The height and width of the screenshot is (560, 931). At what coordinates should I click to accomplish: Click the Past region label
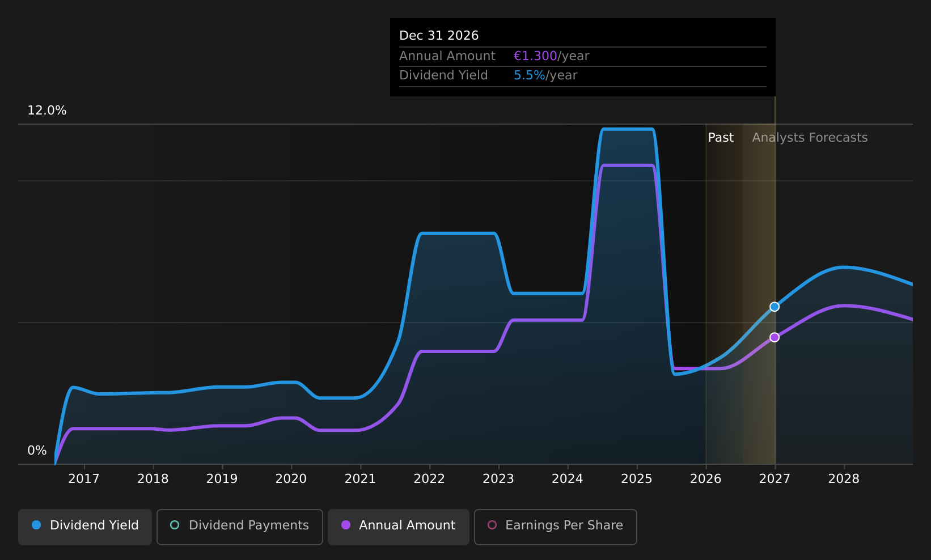[721, 138]
